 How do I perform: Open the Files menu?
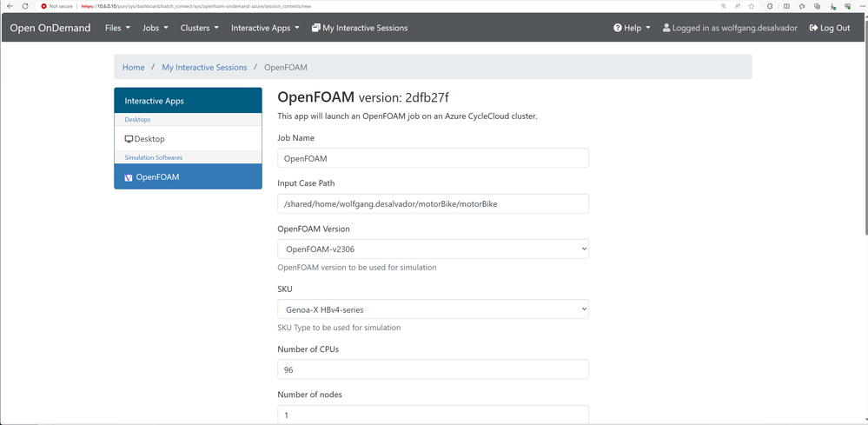coord(118,28)
